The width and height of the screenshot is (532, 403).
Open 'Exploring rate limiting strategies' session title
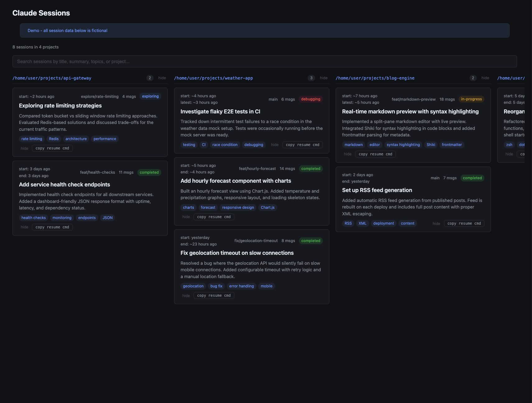(60, 106)
